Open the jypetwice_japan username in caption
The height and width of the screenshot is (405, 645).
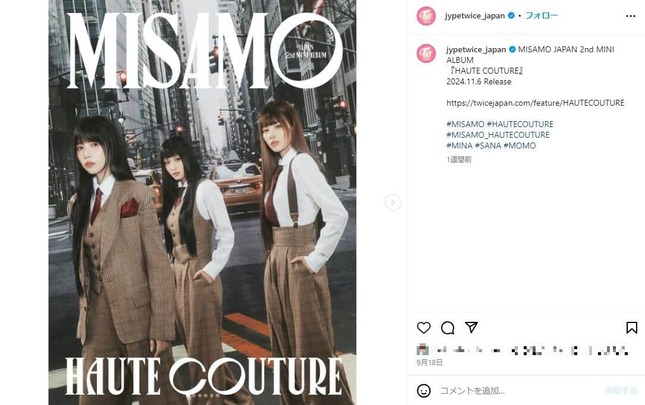[476, 49]
